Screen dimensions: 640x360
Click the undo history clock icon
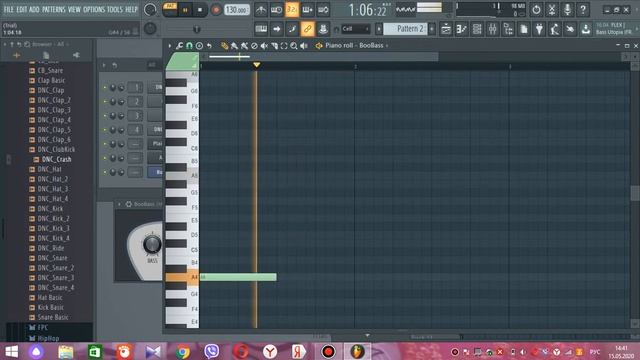pyautogui.click(x=536, y=10)
